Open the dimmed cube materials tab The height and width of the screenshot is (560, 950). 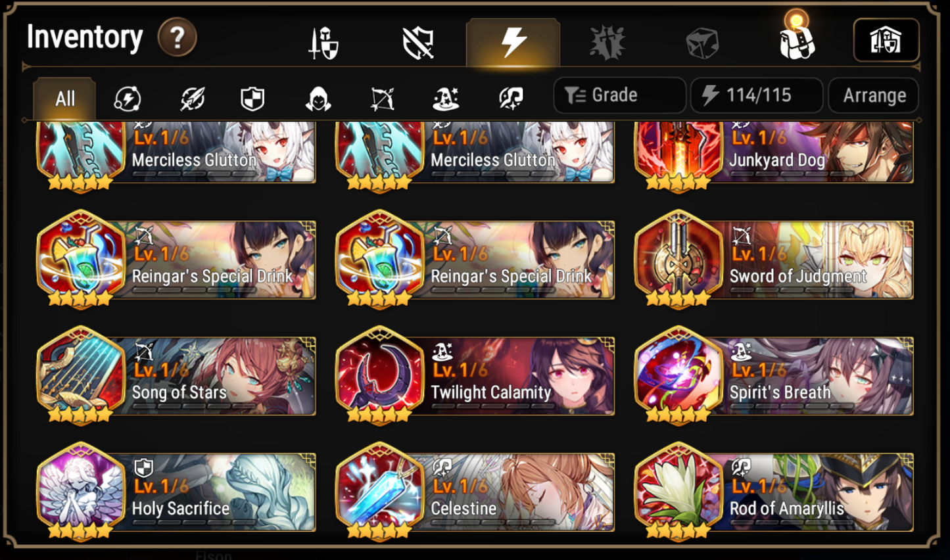701,44
